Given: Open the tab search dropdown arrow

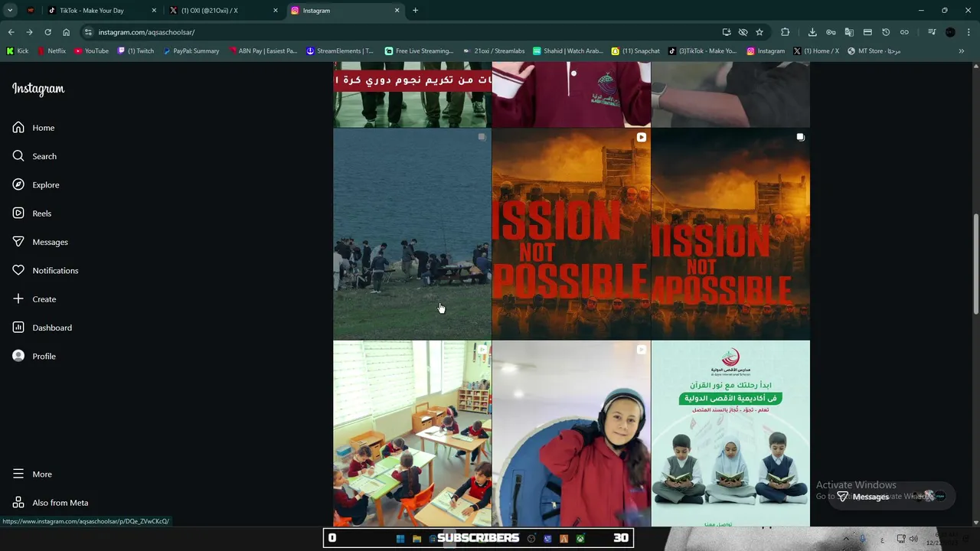Looking at the screenshot, I should [x=10, y=11].
